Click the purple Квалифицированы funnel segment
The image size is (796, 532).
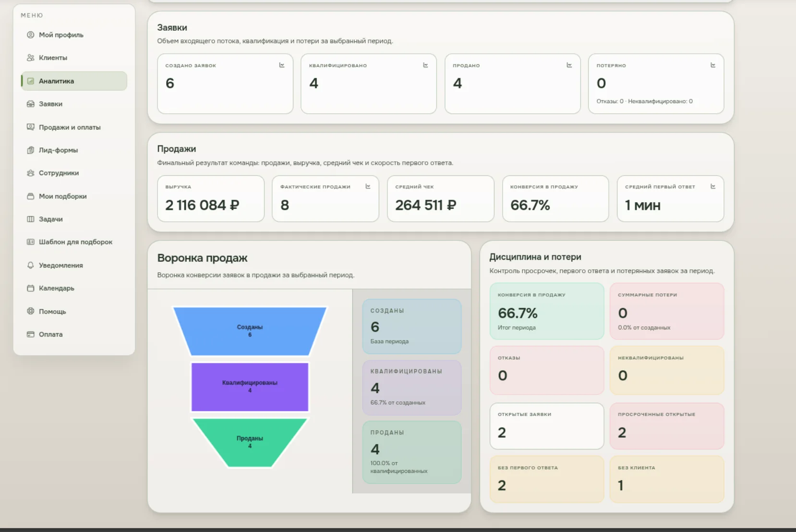tap(250, 387)
